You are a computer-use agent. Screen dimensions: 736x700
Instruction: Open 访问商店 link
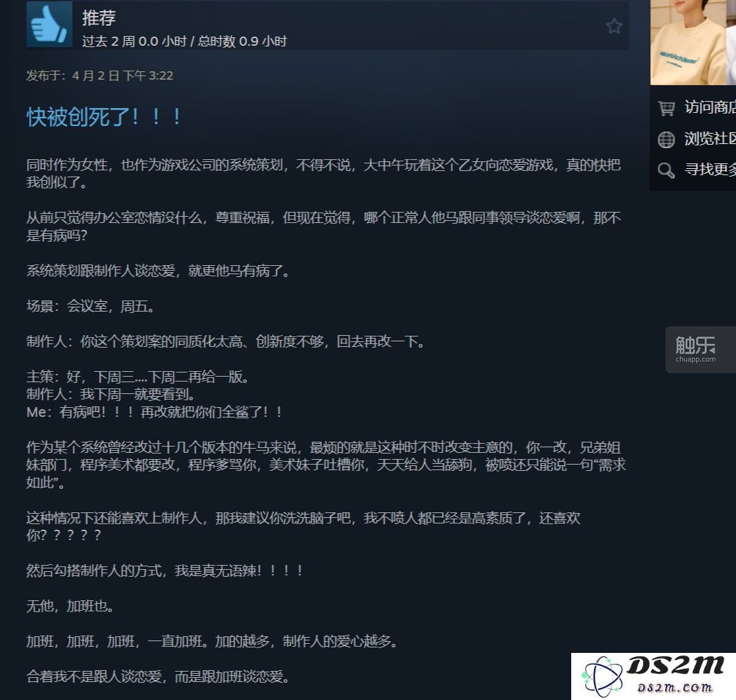tap(710, 107)
